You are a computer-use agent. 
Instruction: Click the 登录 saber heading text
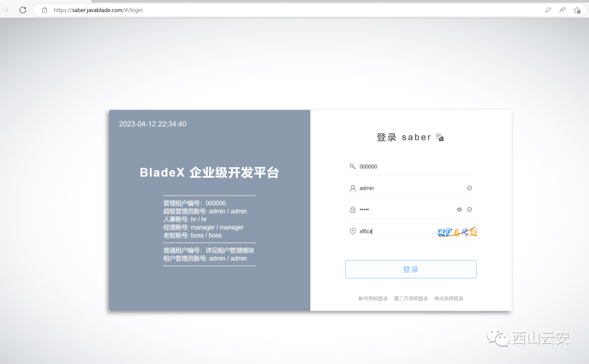404,137
